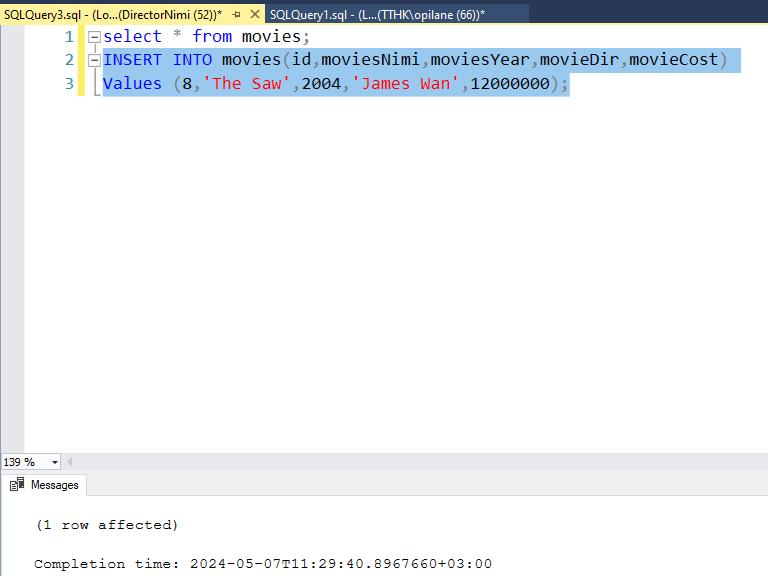Open the Messages results tab
The width and height of the screenshot is (768, 576).
[x=54, y=485]
